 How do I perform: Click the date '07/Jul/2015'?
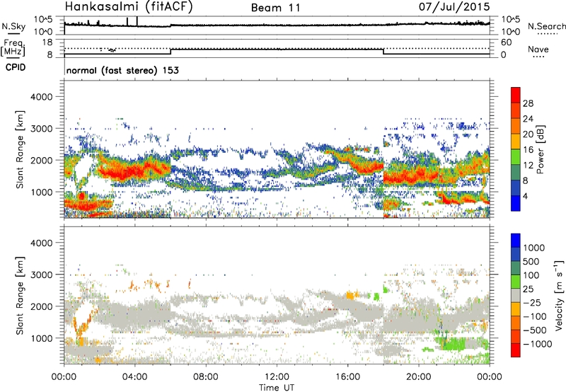(x=454, y=6)
